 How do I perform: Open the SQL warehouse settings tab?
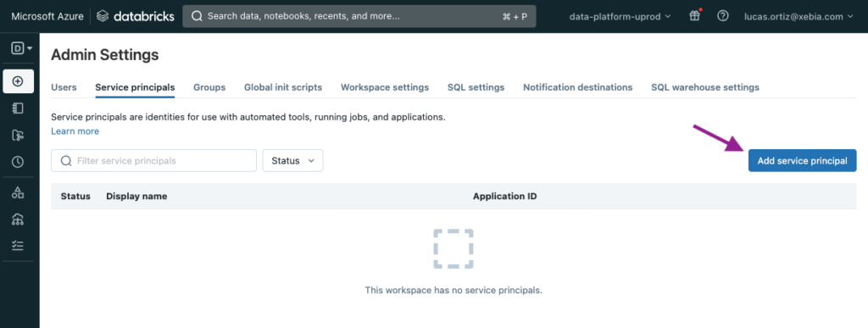click(704, 87)
